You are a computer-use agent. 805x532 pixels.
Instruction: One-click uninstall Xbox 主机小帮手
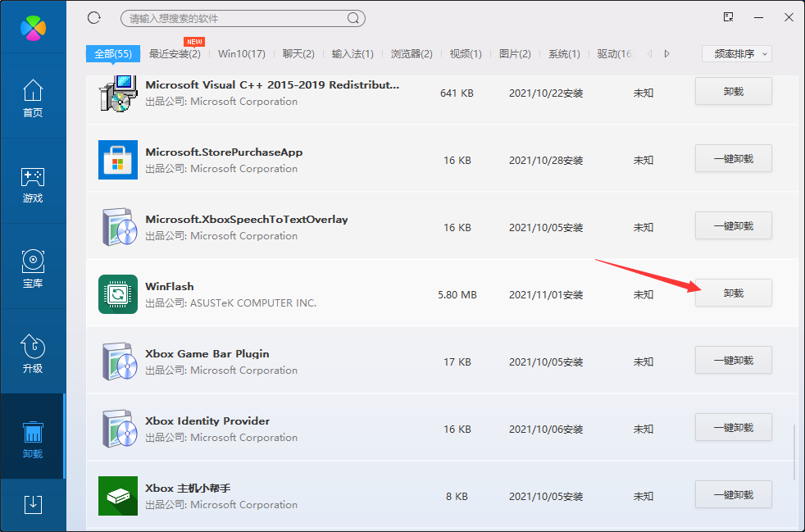tap(733, 495)
